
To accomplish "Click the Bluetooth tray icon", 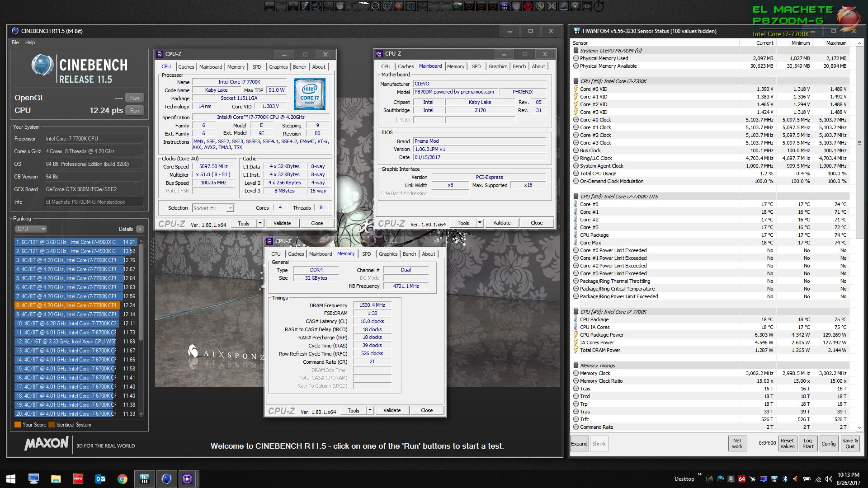I will tap(785, 479).
